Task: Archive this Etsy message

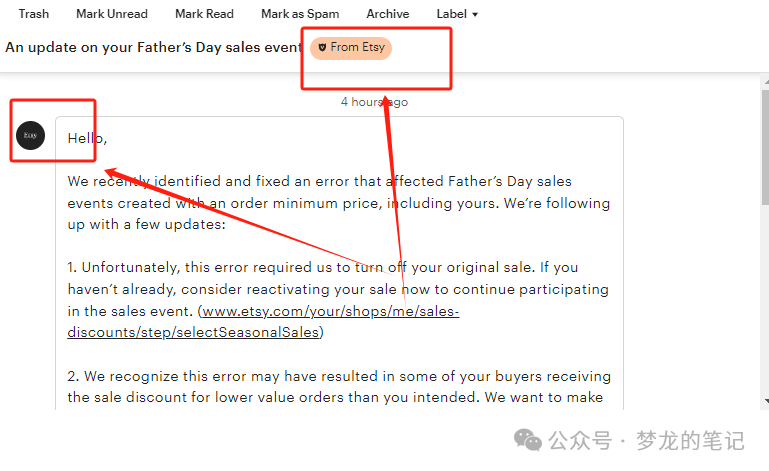Action: [x=387, y=14]
